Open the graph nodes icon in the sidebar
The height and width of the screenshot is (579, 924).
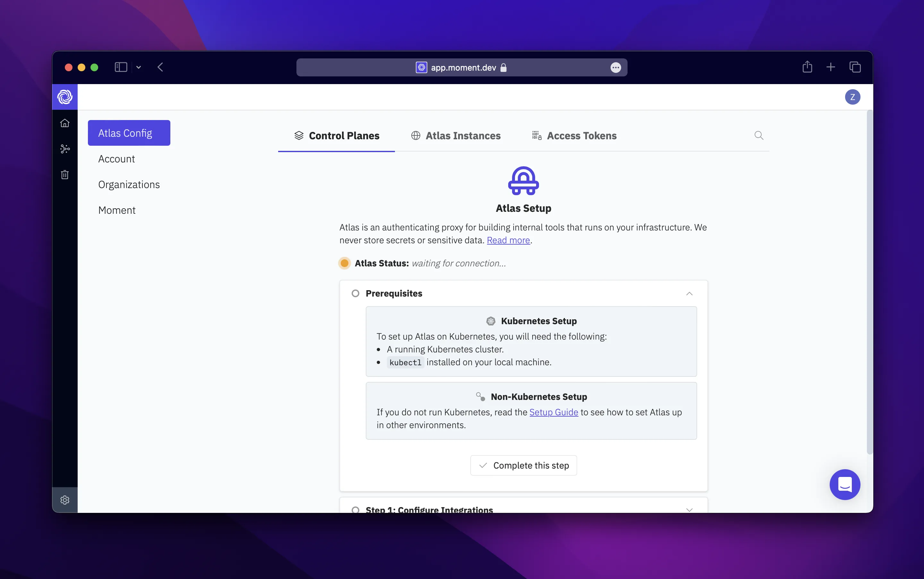(x=65, y=149)
